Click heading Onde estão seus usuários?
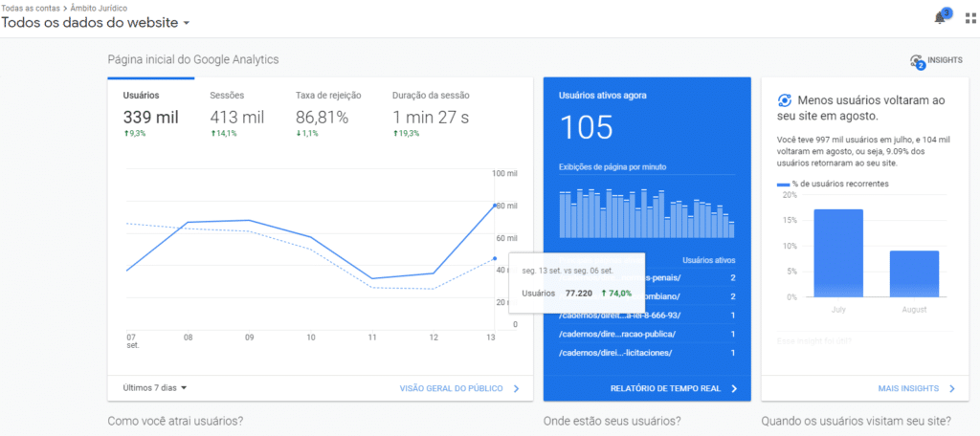The image size is (980, 436). tap(612, 421)
